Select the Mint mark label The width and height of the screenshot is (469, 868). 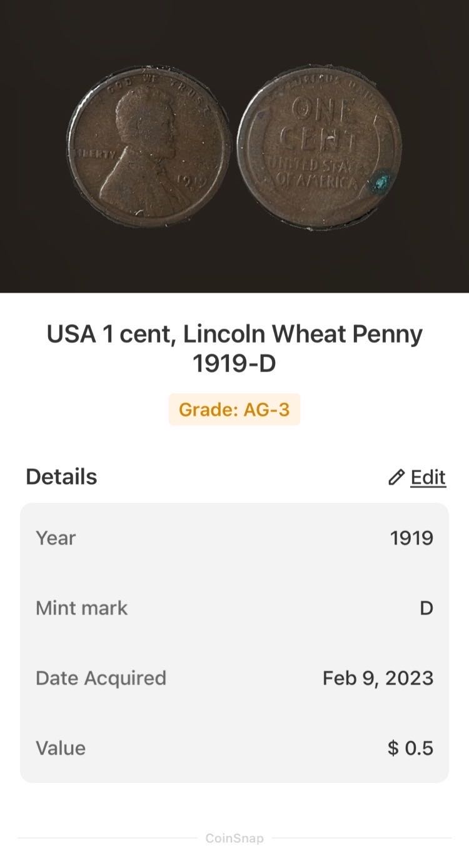point(81,608)
